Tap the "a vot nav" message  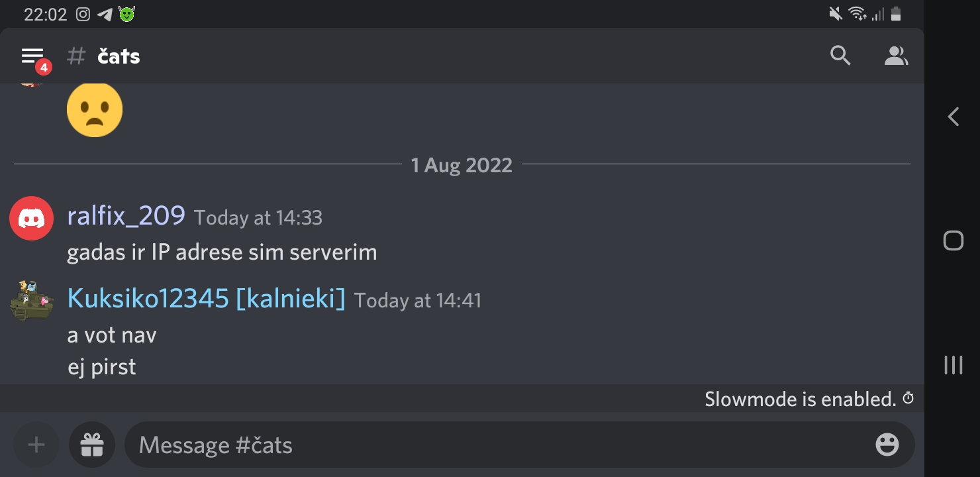112,335
